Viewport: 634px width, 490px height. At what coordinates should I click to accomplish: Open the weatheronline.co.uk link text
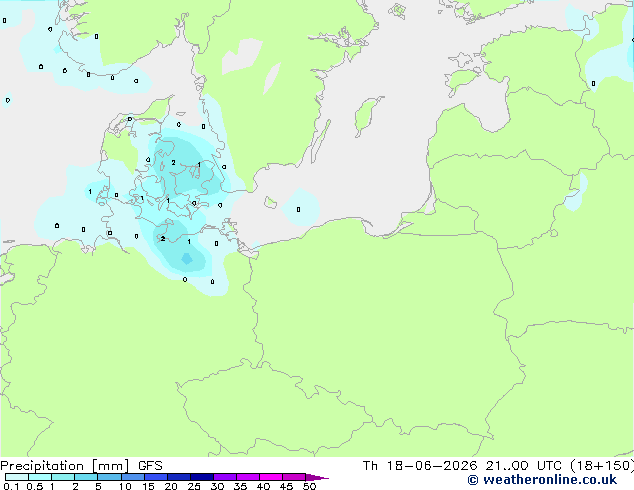(x=550, y=480)
